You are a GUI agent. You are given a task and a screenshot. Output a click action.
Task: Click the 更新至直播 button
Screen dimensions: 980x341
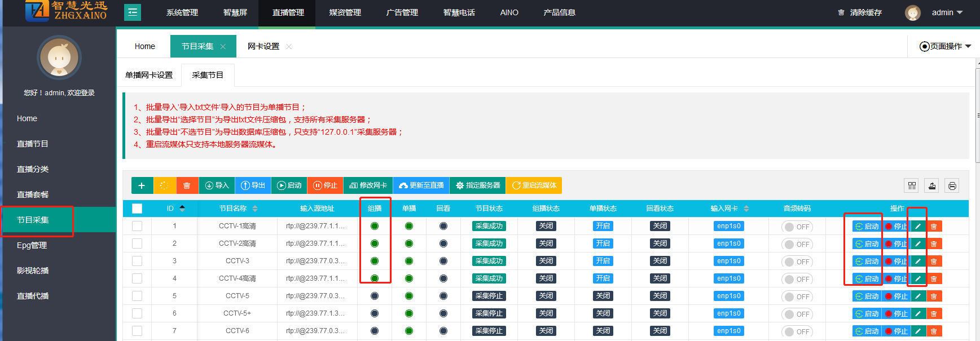pyautogui.click(x=421, y=185)
